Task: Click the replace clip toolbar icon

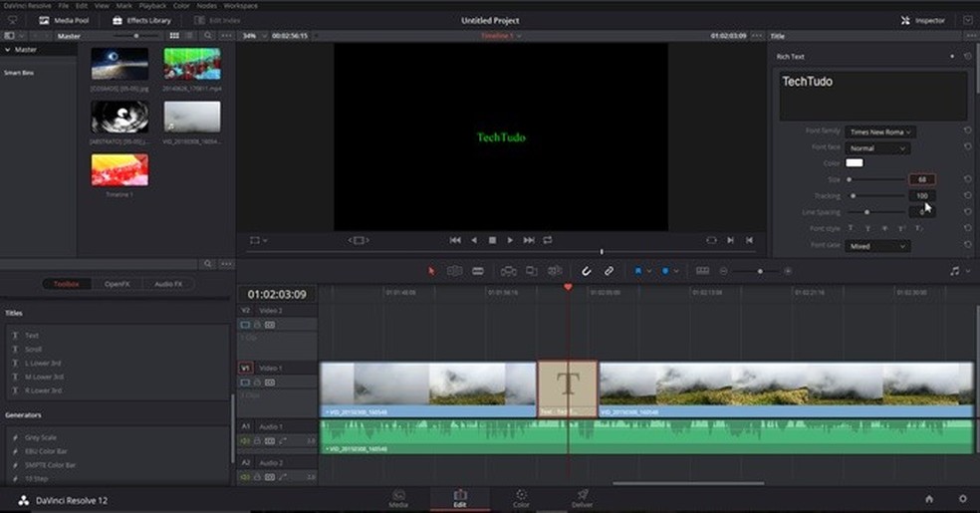Action: point(555,271)
